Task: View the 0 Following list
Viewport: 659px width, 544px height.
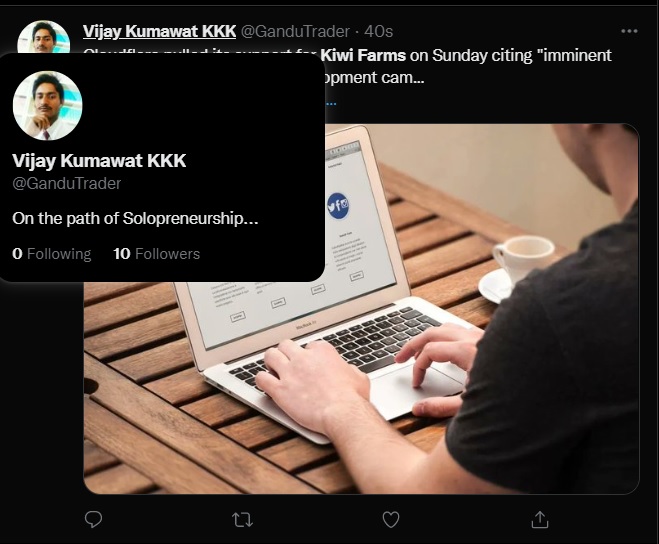Action: [x=52, y=254]
